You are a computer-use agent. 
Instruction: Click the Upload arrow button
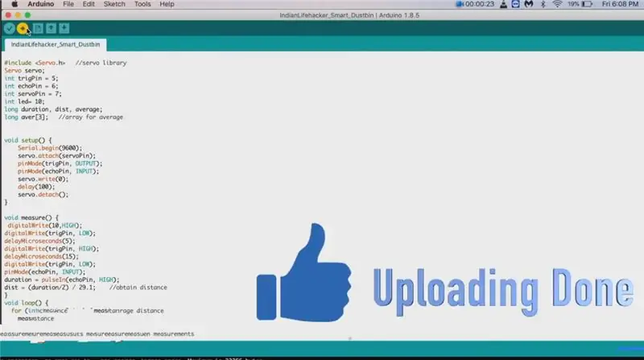tap(23, 28)
